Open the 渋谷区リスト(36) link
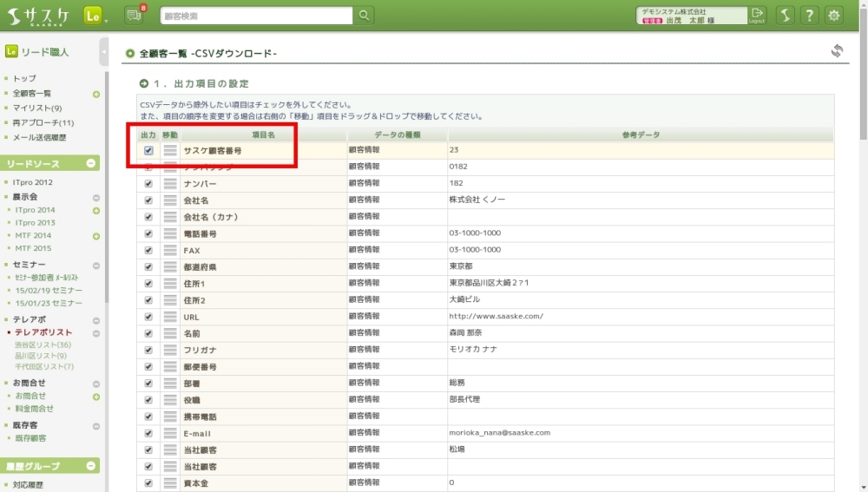The image size is (868, 492). point(43,344)
